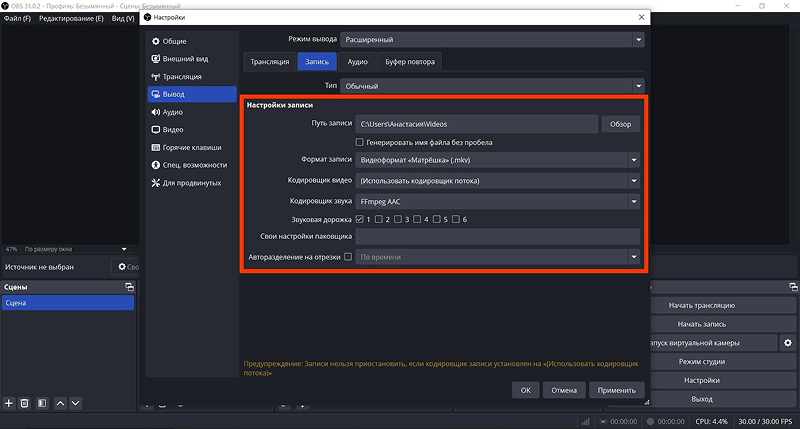Remove the scene with trash icon
This screenshot has width=800, height=429.
click(x=24, y=403)
